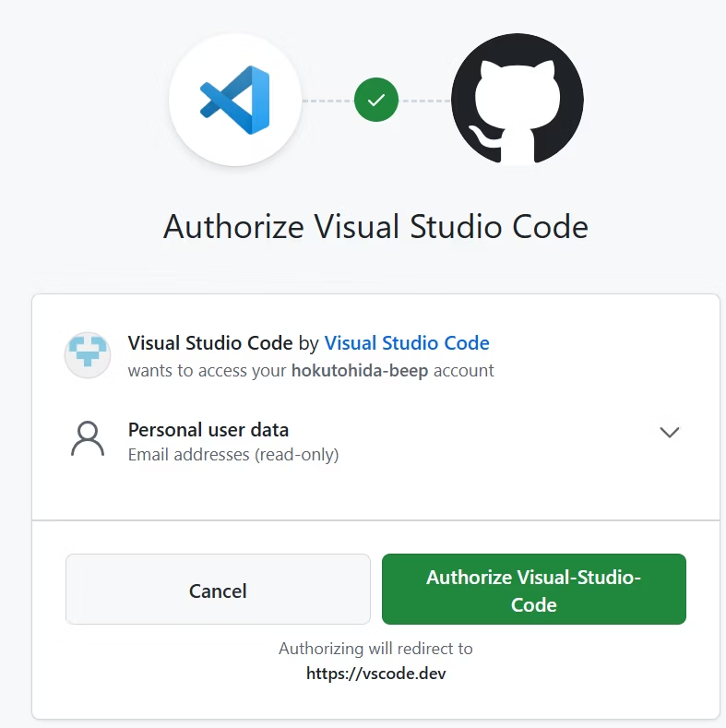Click the 'https://vscode.dev' redirect URL text
The width and height of the screenshot is (726, 728).
point(376,674)
